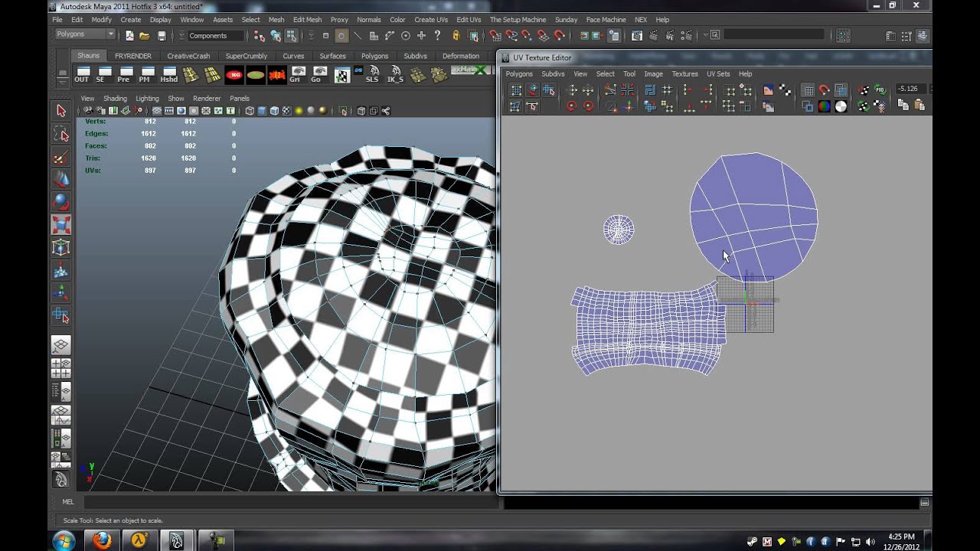The height and width of the screenshot is (551, 980).
Task: Click the Paint Selection tool
Action: (x=60, y=157)
